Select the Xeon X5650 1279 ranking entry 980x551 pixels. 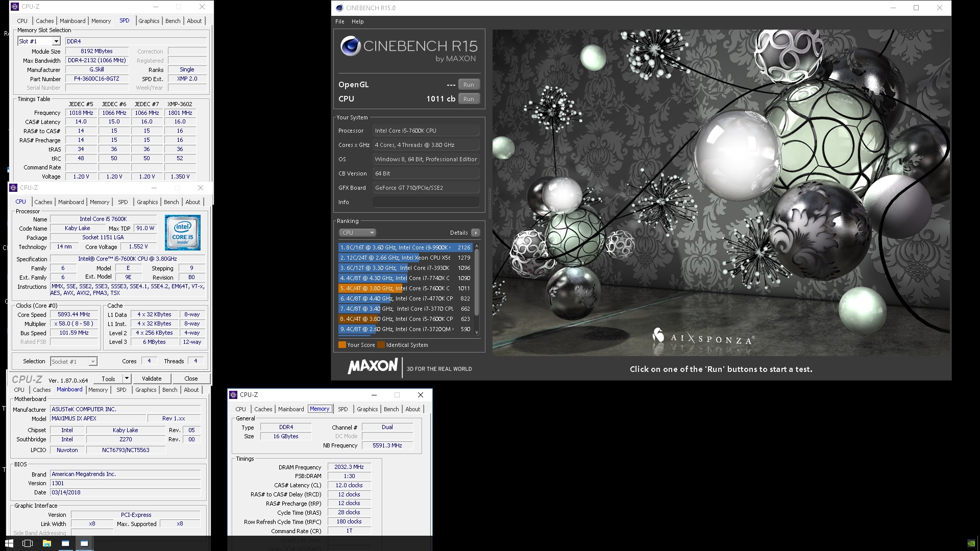pyautogui.click(x=405, y=258)
